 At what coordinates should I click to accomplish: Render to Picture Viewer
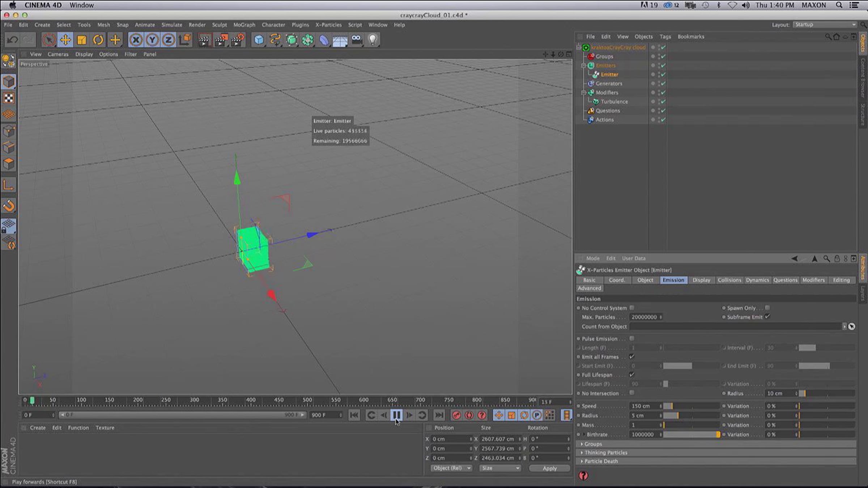pos(221,40)
